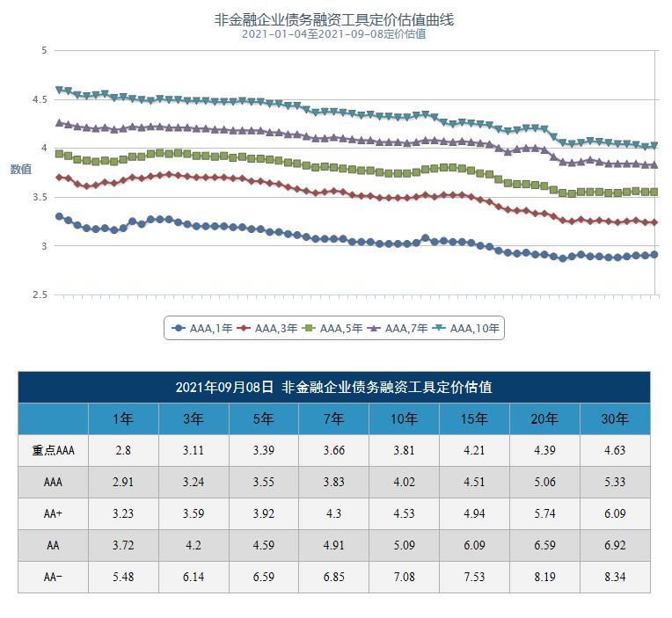Select the AA- row label
The width and height of the screenshot is (672, 618).
(53, 577)
